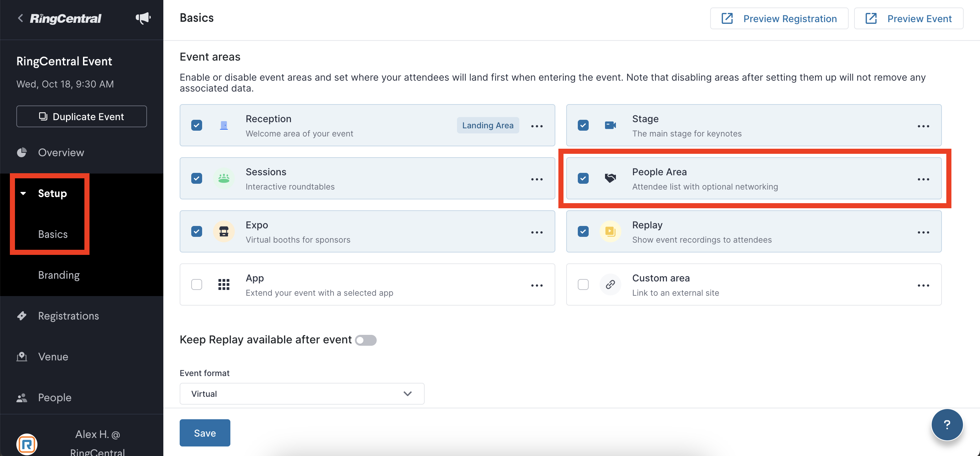
Task: Click the Preview Registration button
Action: click(779, 18)
